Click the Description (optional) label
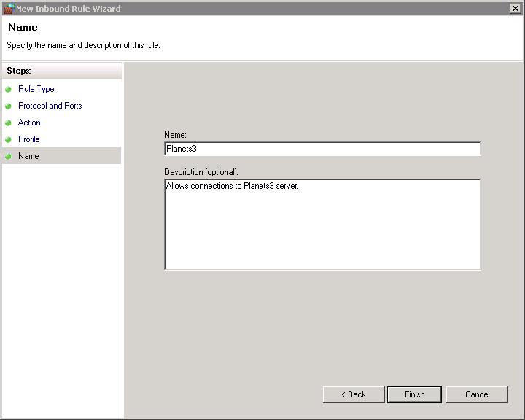The height and width of the screenshot is (420, 525). pyautogui.click(x=202, y=172)
